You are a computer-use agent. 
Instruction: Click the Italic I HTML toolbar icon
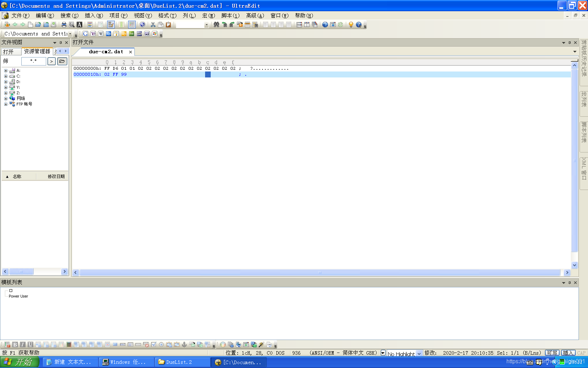pos(23,345)
